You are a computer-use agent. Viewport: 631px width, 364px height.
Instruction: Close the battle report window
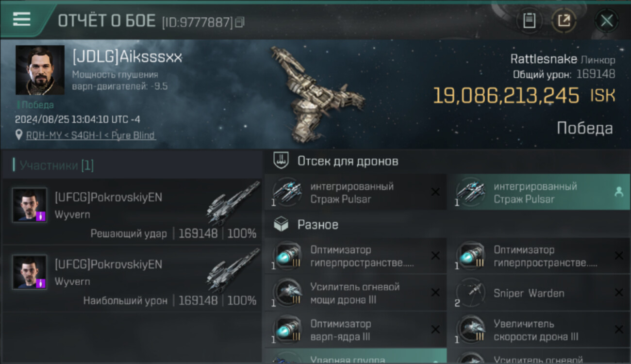coord(607,21)
